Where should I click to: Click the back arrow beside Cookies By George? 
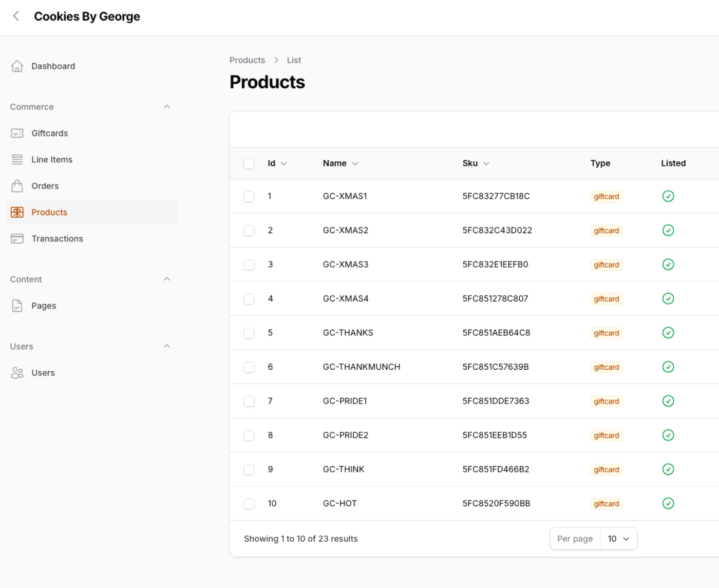click(15, 16)
